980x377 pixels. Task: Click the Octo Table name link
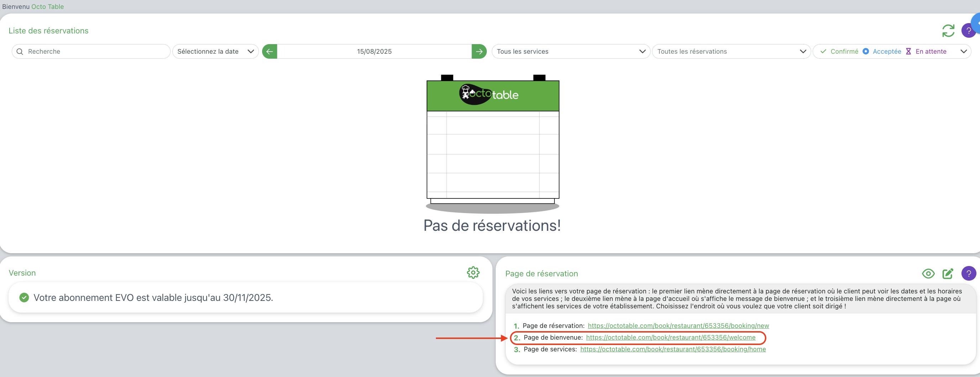point(48,6)
